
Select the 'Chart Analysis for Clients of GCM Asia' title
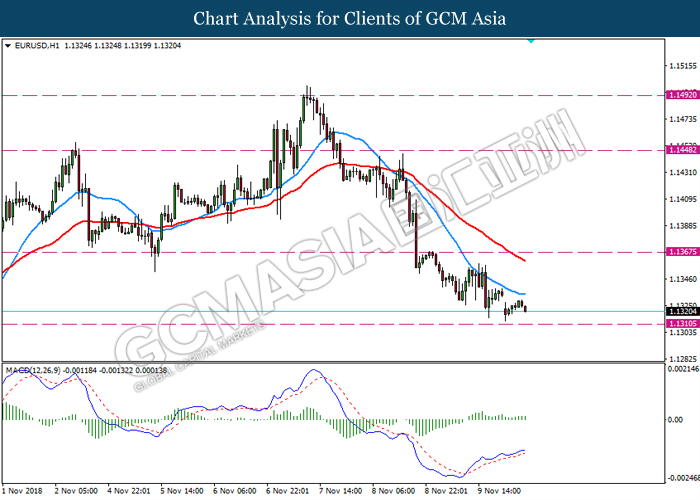(350, 19)
